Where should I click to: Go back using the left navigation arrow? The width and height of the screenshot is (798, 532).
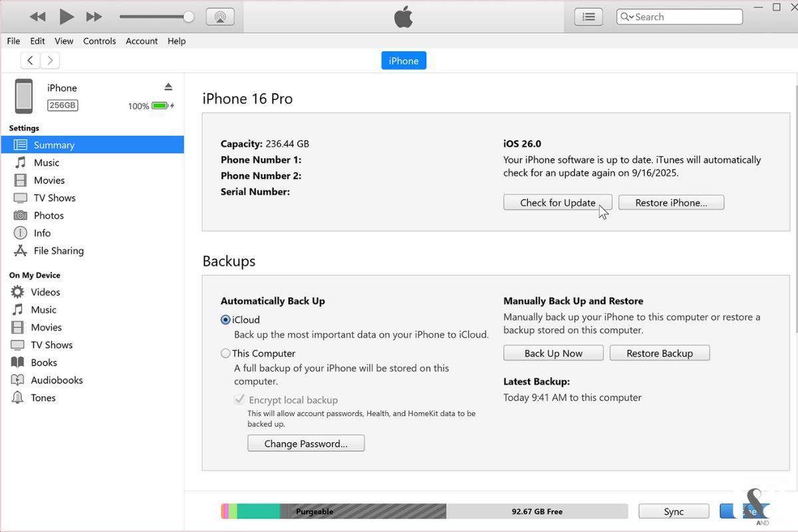(31, 60)
